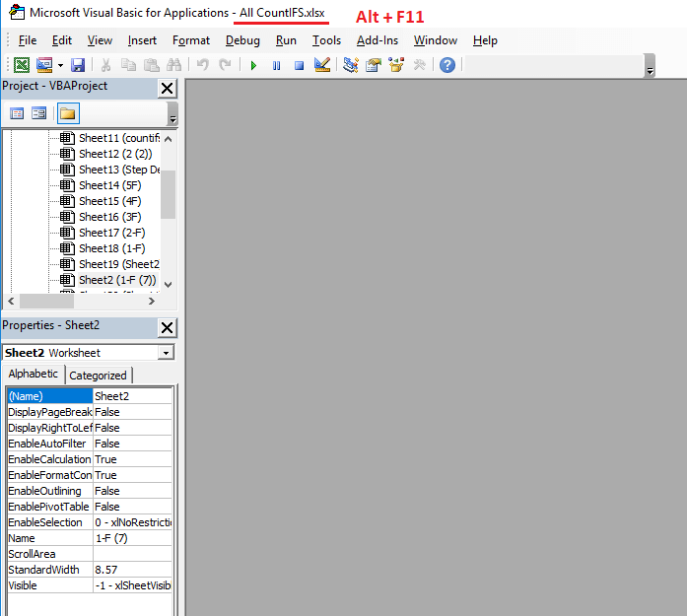Screen dimensions: 687x616
Task: Open the Format menu
Action: (191, 40)
